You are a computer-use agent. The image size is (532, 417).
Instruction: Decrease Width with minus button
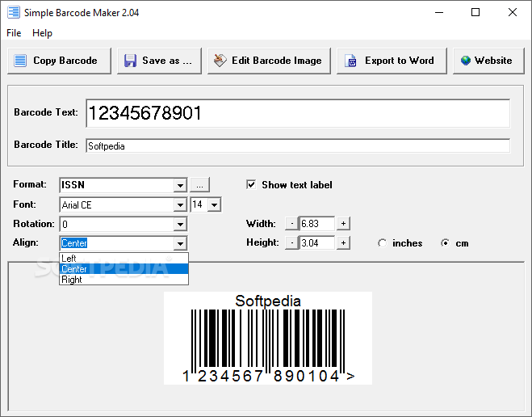pyautogui.click(x=291, y=223)
